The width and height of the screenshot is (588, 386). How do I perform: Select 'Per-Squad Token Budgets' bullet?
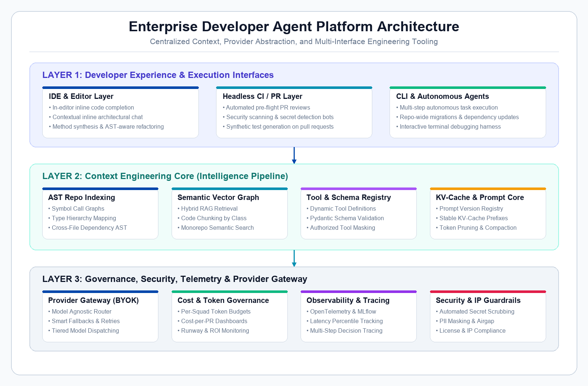coord(214,311)
